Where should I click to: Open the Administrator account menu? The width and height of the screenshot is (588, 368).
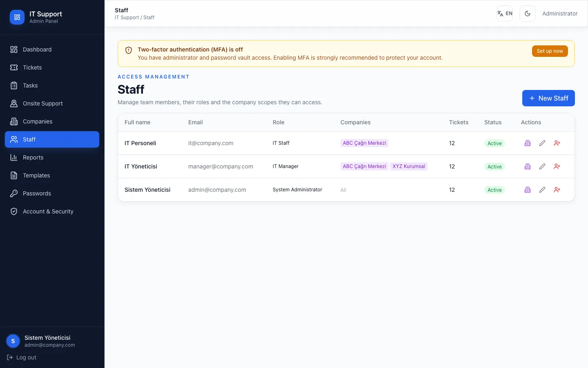[560, 13]
